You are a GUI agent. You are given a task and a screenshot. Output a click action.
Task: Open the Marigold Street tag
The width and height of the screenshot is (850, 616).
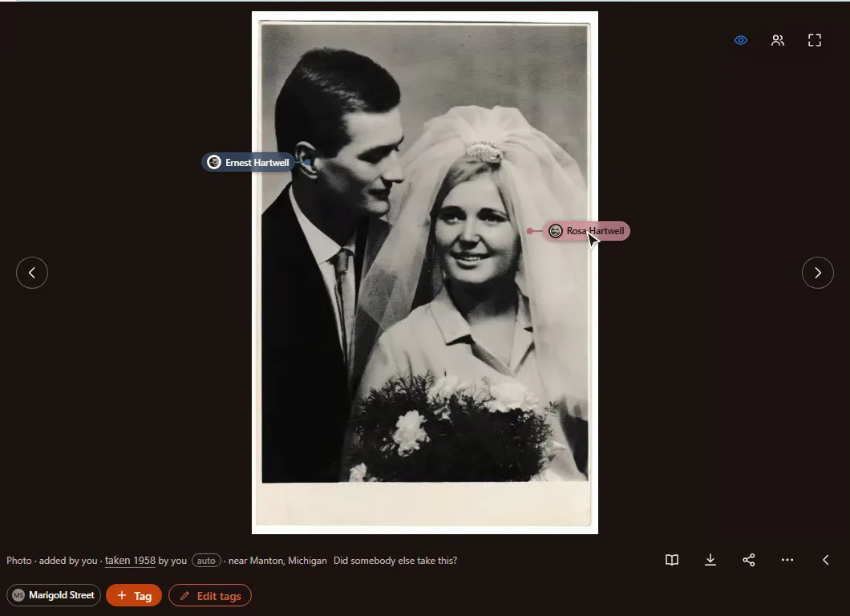click(x=54, y=595)
